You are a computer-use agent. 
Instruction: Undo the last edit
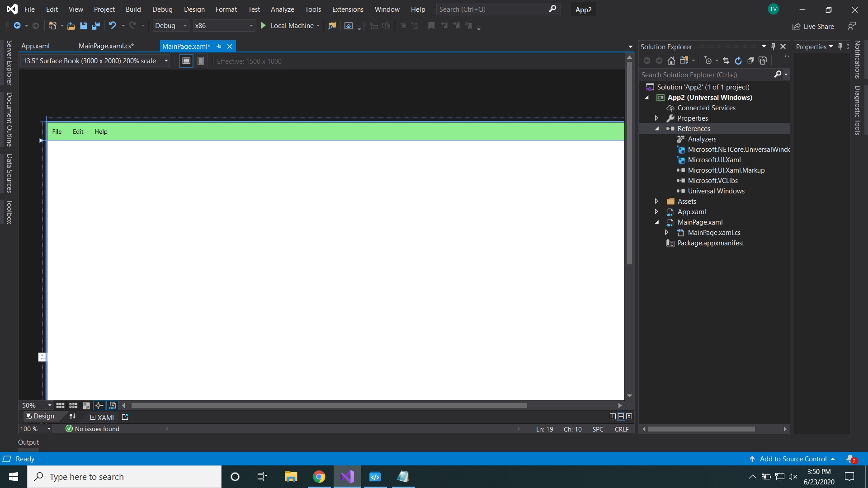113,26
